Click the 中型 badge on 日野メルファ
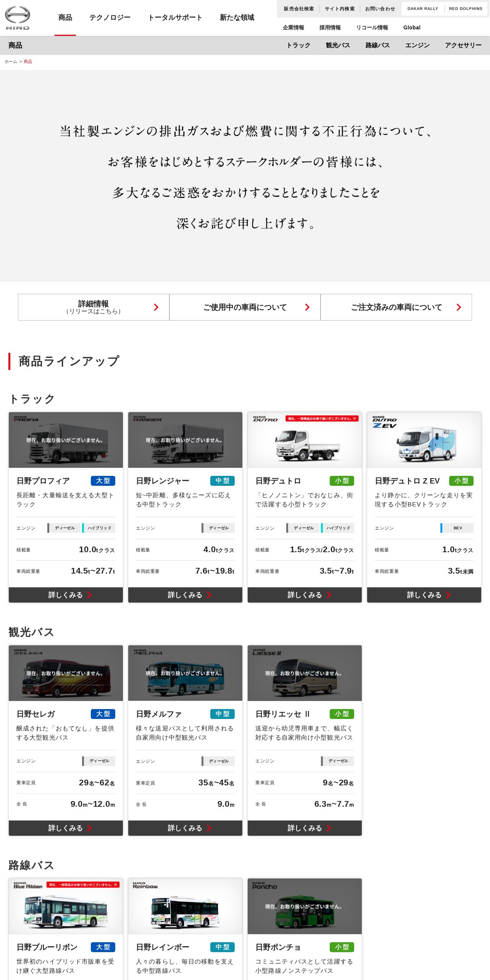This screenshot has height=980, width=490. 222,714
